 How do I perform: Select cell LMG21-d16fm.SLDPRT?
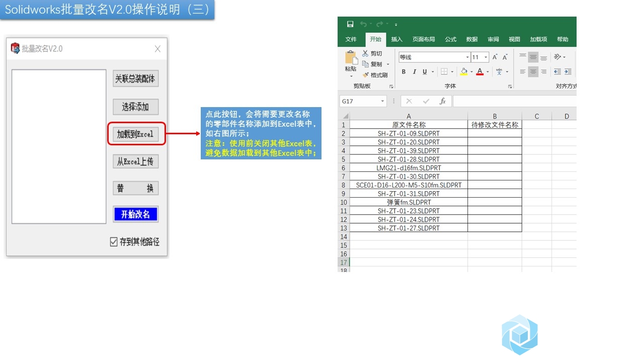coord(409,168)
